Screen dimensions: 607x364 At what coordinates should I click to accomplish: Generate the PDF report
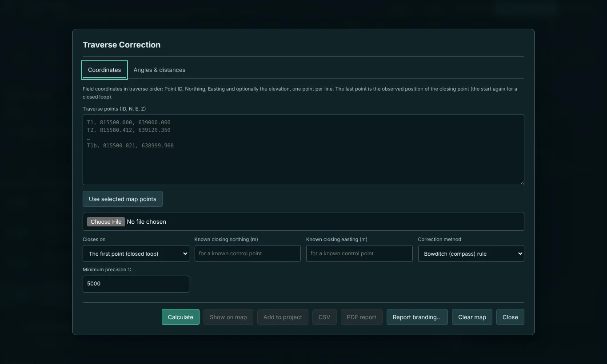tap(362, 317)
